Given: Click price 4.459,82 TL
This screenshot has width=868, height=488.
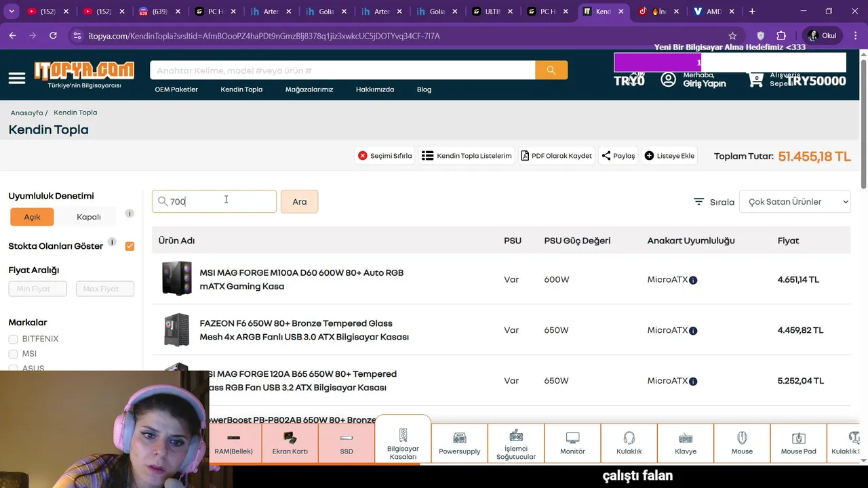Looking at the screenshot, I should pos(800,330).
